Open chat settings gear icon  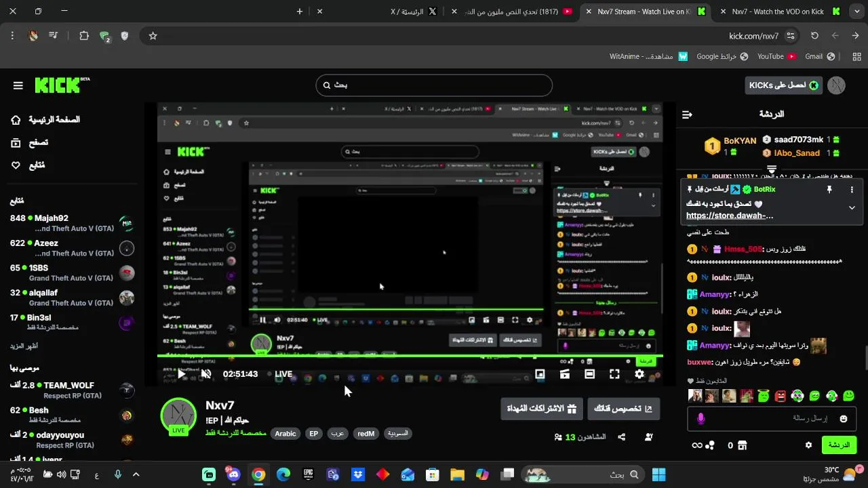click(808, 445)
